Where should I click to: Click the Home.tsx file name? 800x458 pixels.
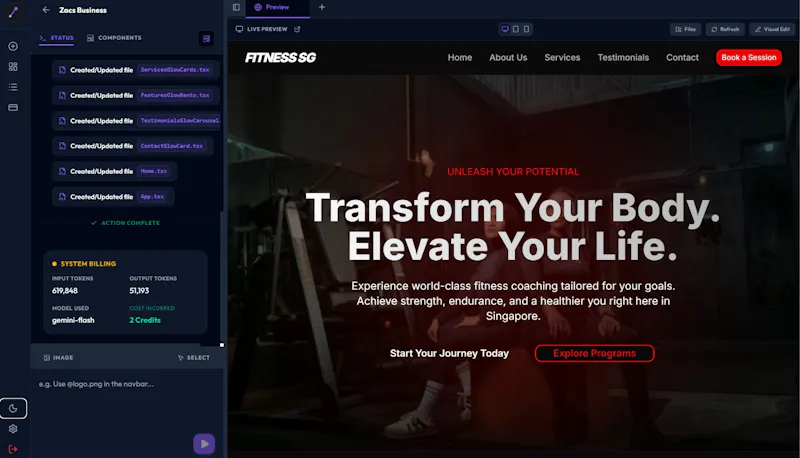pos(154,171)
